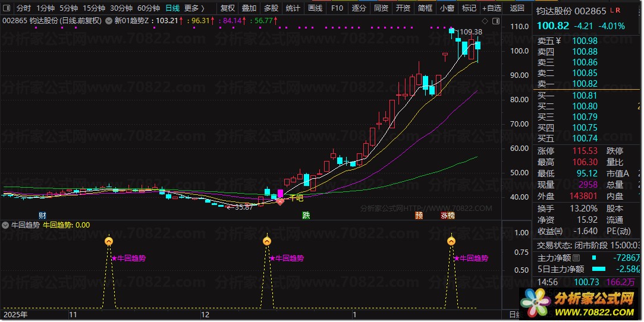The image size is (644, 322).
Task: Click the L marker next to stock code
Action: click(x=611, y=10)
